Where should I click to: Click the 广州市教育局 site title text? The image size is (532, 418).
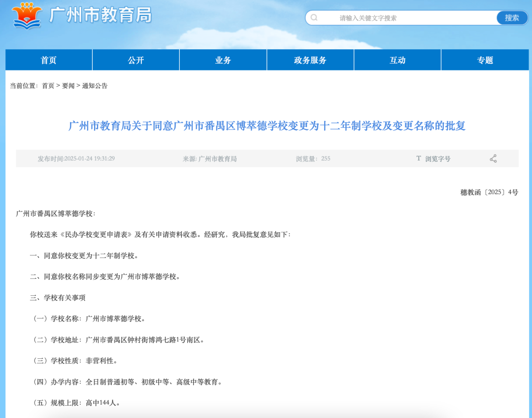tap(100, 16)
